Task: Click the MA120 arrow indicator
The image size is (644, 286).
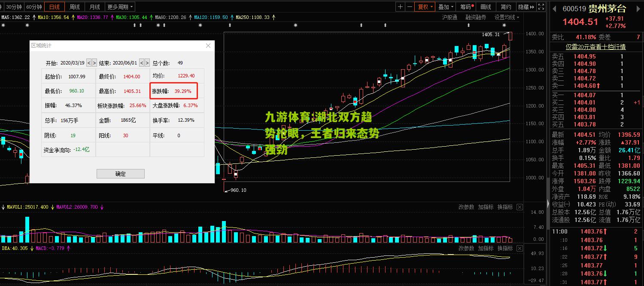Action: [232, 17]
